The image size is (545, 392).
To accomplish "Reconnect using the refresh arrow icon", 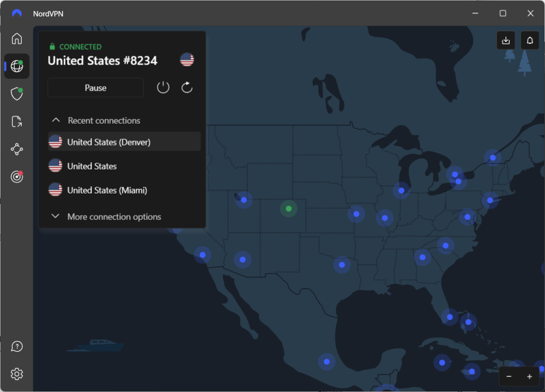I will click(x=187, y=88).
